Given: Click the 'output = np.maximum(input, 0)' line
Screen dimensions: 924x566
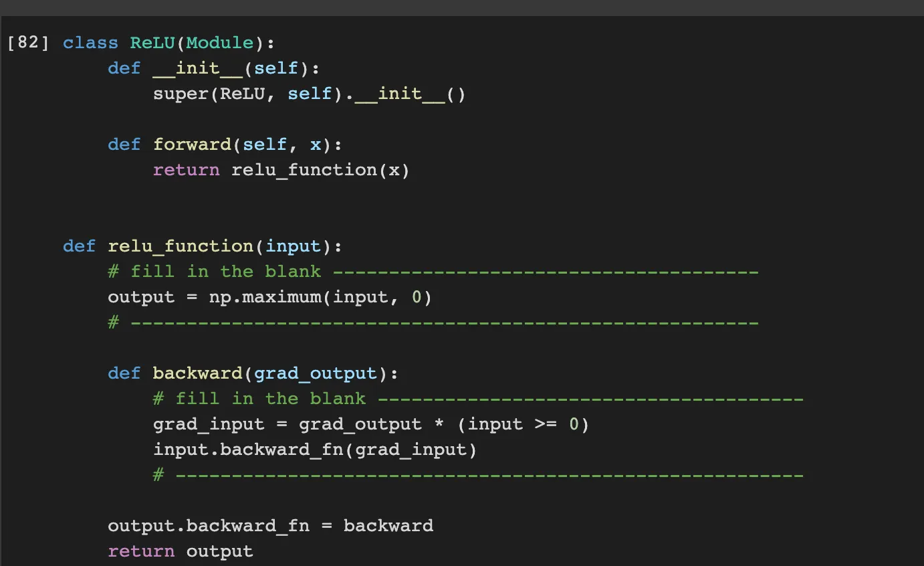Looking at the screenshot, I should (270, 297).
